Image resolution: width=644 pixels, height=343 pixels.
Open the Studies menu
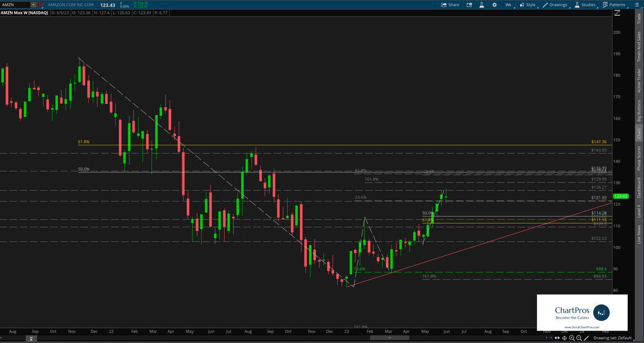coord(584,4)
